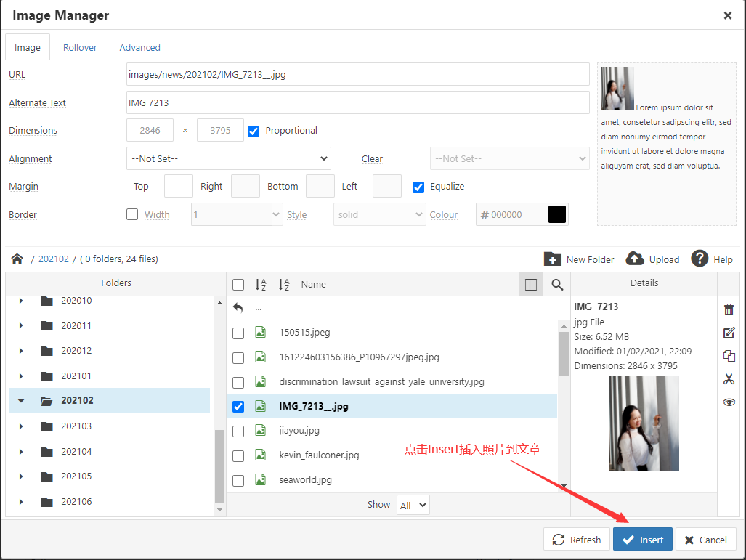
Task: Click the rename edit icon in Details
Action: click(729, 333)
